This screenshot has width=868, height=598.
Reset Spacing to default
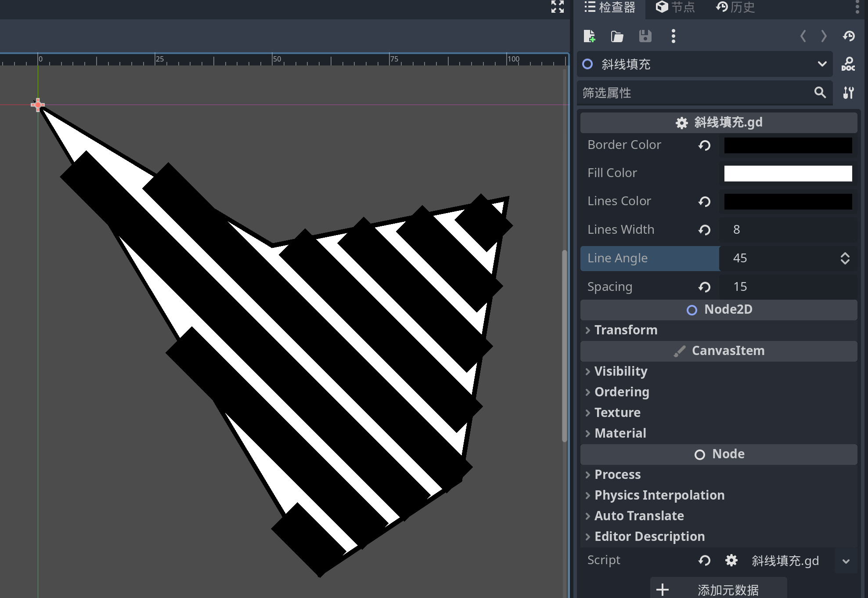click(x=704, y=287)
